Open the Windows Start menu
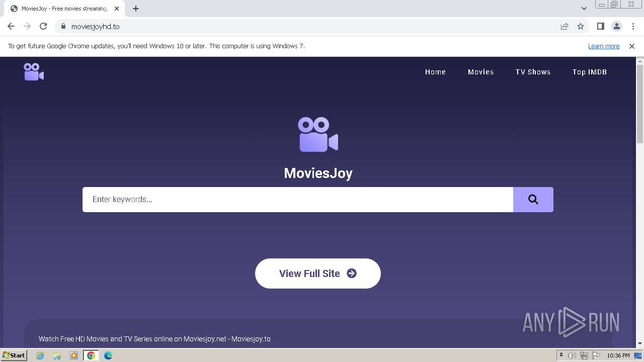The width and height of the screenshot is (644, 362). pos(14,355)
